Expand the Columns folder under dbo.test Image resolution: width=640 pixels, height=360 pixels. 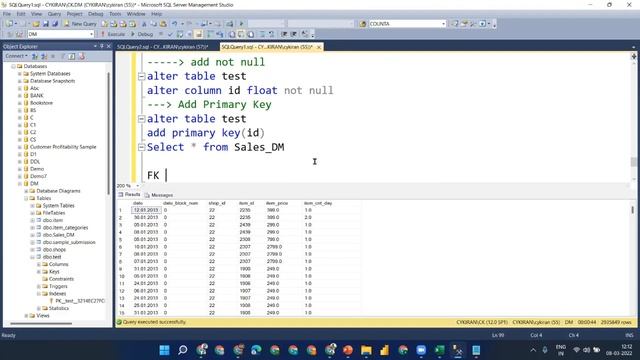[39, 264]
